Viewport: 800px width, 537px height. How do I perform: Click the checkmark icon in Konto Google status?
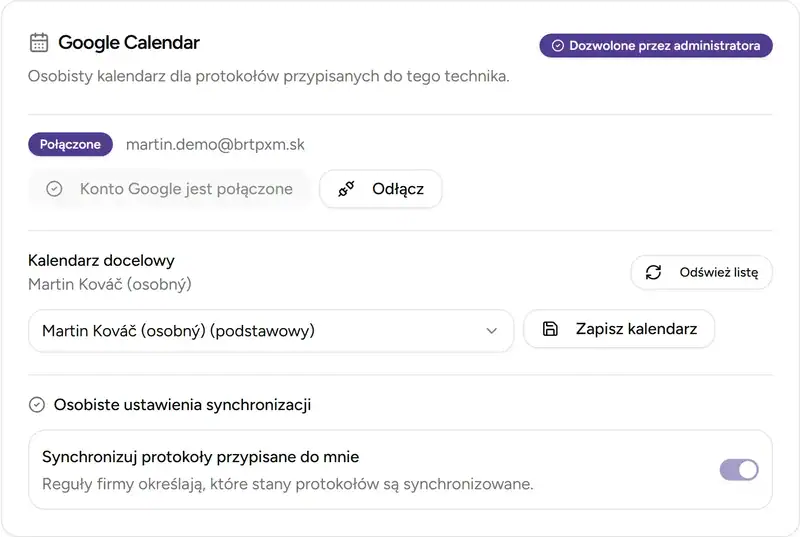(54, 189)
